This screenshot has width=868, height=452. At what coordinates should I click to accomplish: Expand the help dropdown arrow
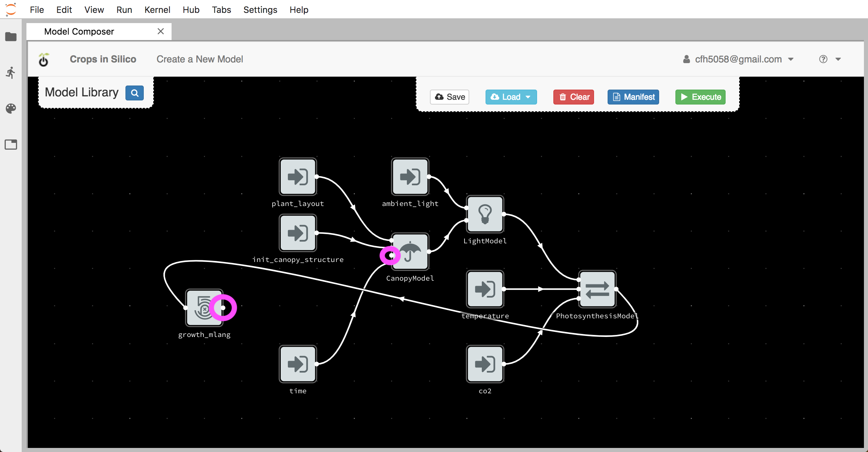point(837,59)
